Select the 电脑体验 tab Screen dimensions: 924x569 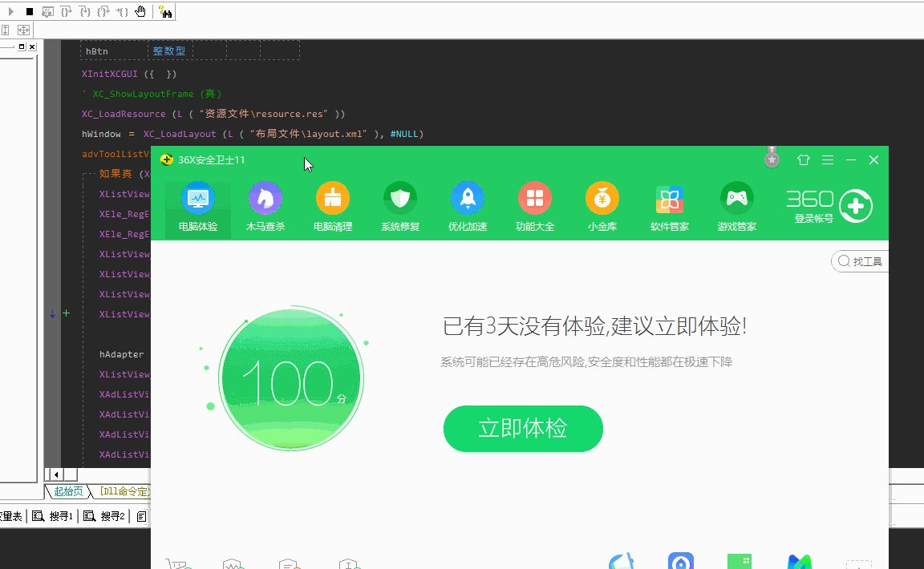(x=198, y=208)
